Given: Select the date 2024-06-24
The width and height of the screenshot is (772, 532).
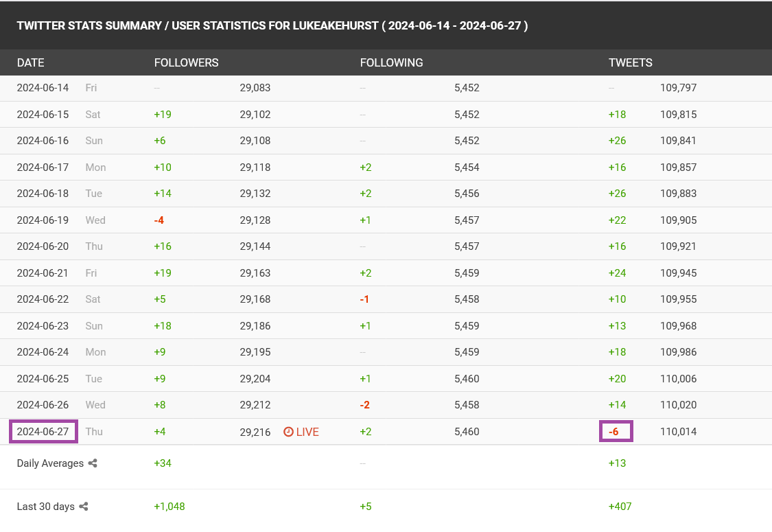Looking at the screenshot, I should coord(43,351).
